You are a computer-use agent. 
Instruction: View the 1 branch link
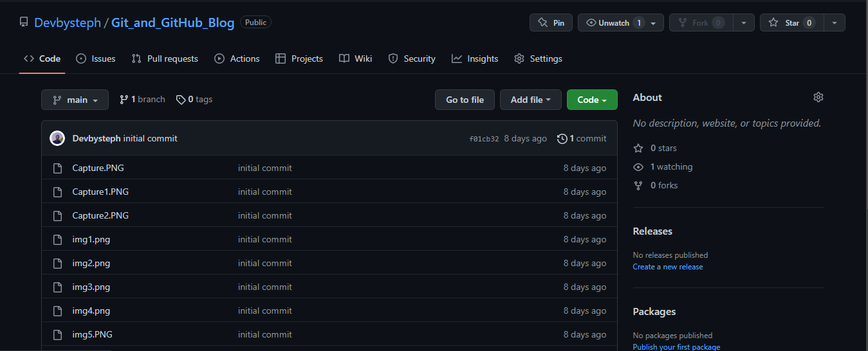(142, 100)
